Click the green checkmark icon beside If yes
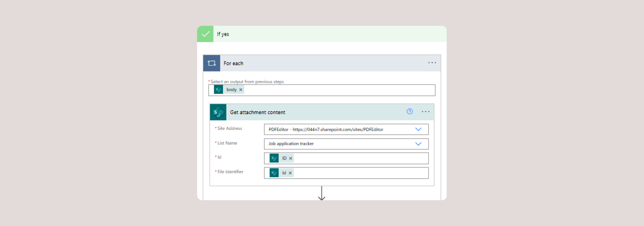Screen dimensions: 644x226 pos(205,34)
